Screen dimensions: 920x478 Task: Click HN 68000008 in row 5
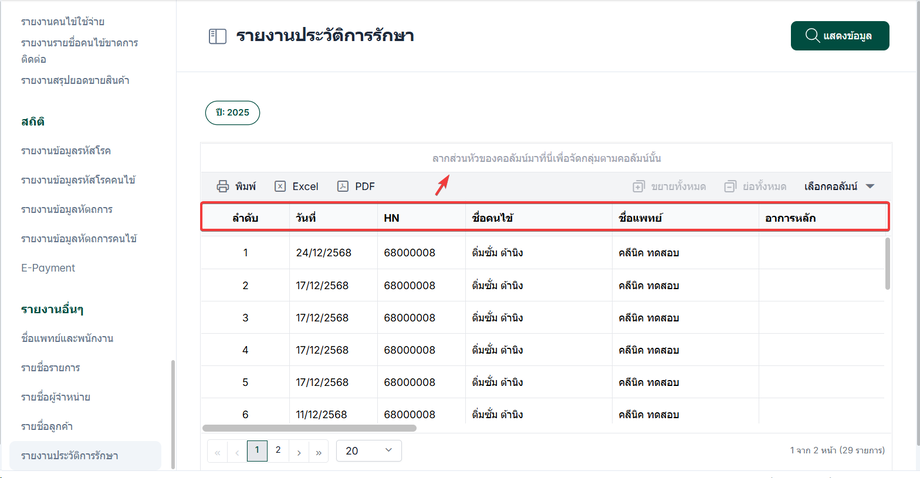pos(410,382)
